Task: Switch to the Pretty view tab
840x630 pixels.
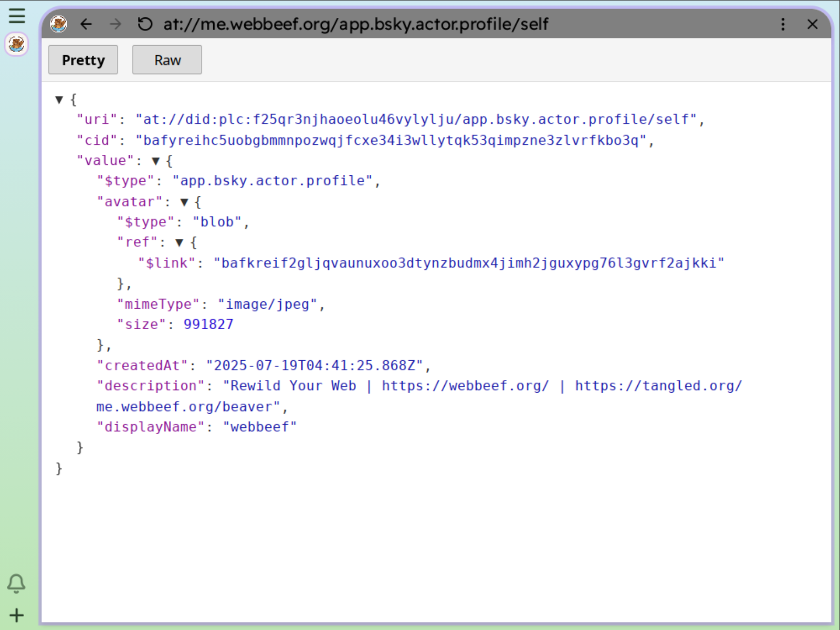Action: (x=83, y=60)
